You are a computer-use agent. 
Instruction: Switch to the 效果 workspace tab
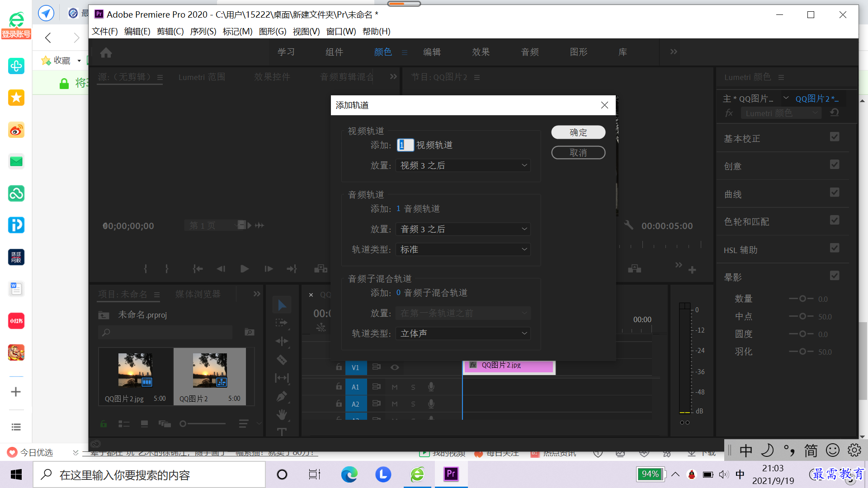[x=481, y=52]
